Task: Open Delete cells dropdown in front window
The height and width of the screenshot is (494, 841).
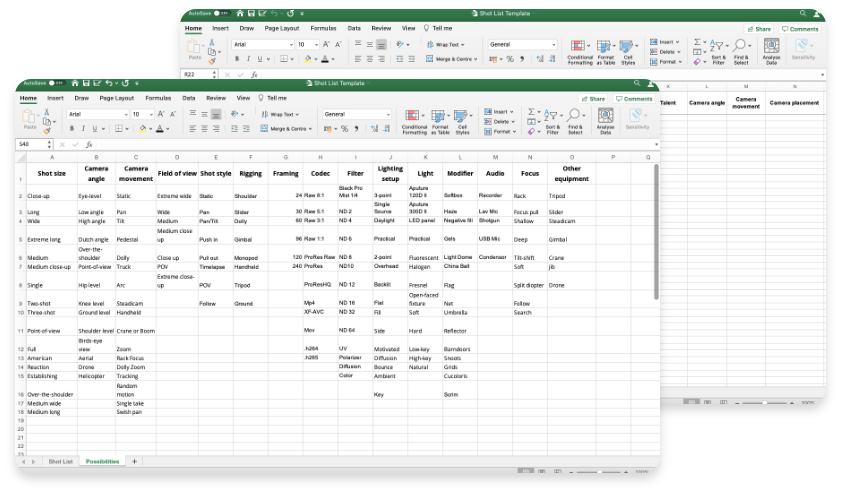Action: (499, 122)
